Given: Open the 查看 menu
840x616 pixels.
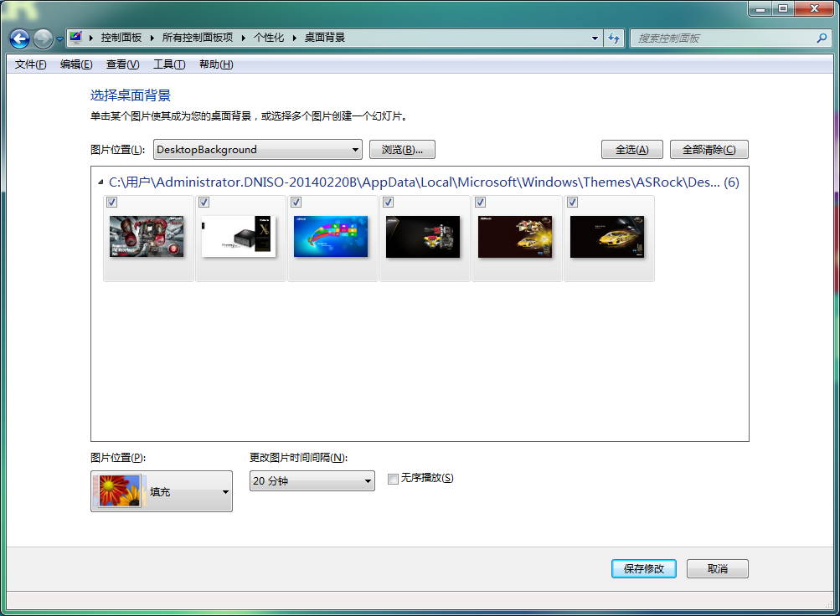Looking at the screenshot, I should coord(121,64).
